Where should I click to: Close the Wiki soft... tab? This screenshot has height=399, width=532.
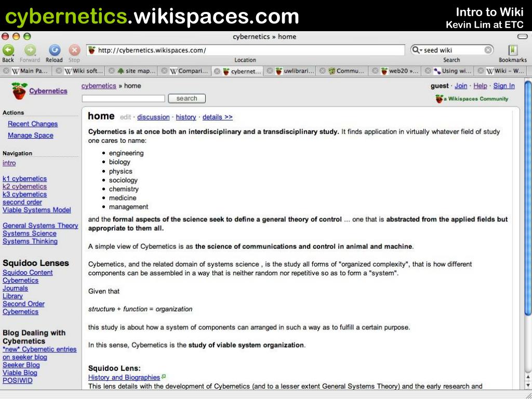[x=59, y=71]
